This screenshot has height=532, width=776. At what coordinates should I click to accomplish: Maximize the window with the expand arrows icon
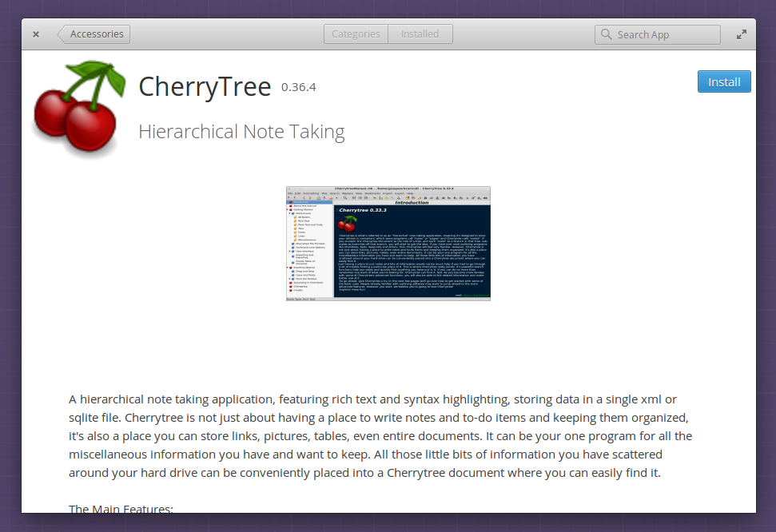click(742, 34)
